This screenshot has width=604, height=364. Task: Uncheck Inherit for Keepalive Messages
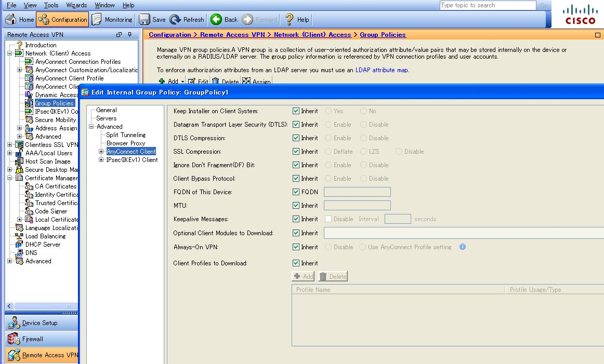(296, 219)
